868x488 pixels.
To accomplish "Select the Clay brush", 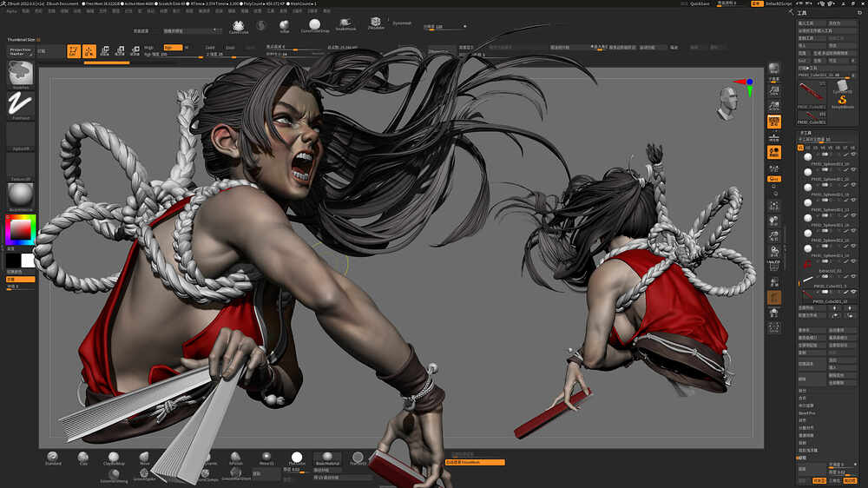I will click(83, 458).
